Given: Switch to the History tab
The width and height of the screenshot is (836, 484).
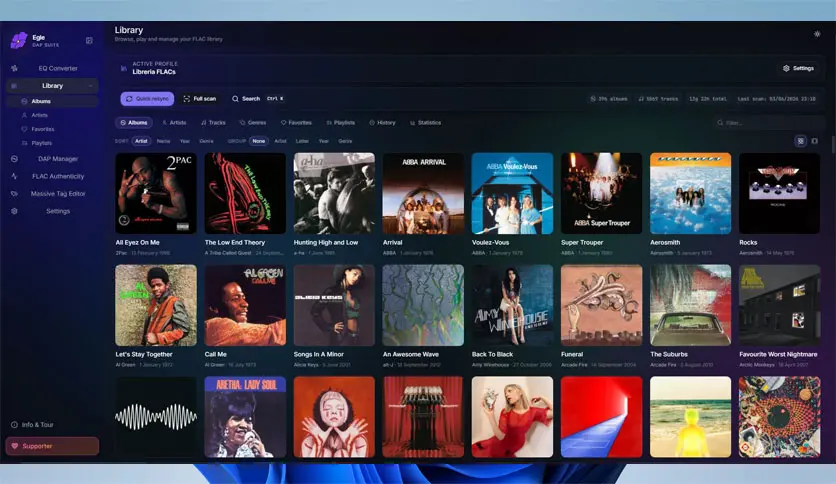Looking at the screenshot, I should coord(382,123).
